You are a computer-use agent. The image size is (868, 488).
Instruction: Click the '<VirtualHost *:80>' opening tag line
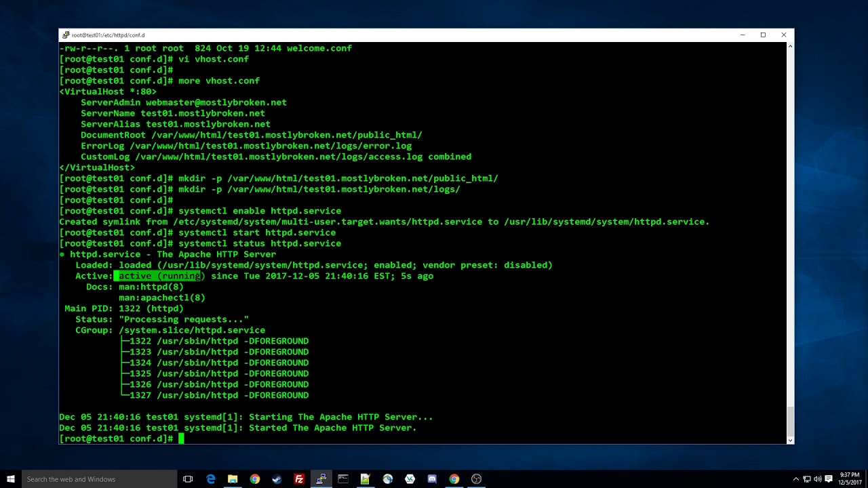[108, 91]
